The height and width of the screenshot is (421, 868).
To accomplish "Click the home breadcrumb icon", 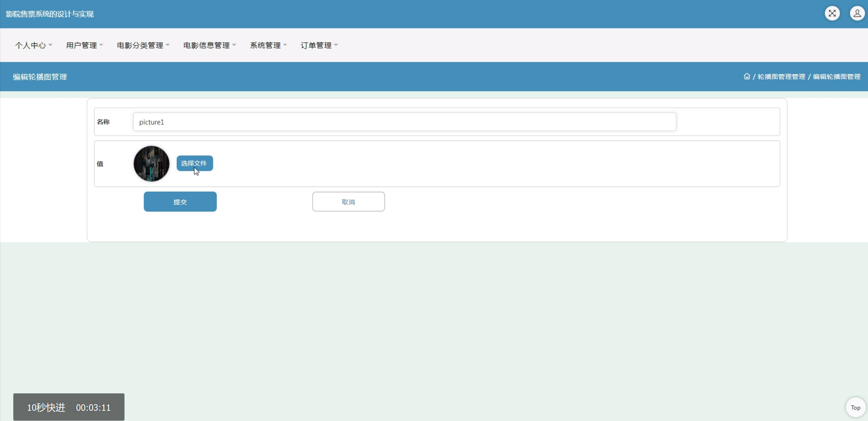I will [x=747, y=76].
